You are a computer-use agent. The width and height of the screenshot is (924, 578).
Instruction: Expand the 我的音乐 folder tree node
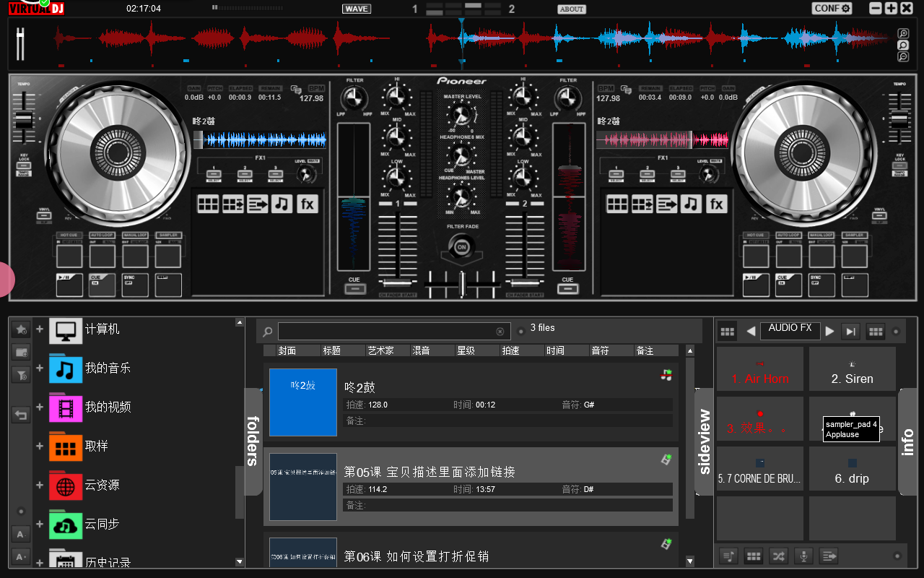tap(40, 368)
